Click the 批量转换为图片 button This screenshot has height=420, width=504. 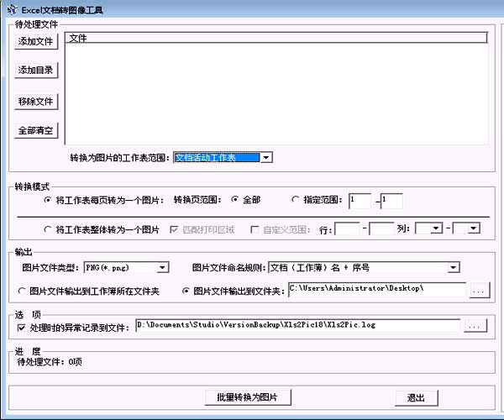click(x=248, y=397)
